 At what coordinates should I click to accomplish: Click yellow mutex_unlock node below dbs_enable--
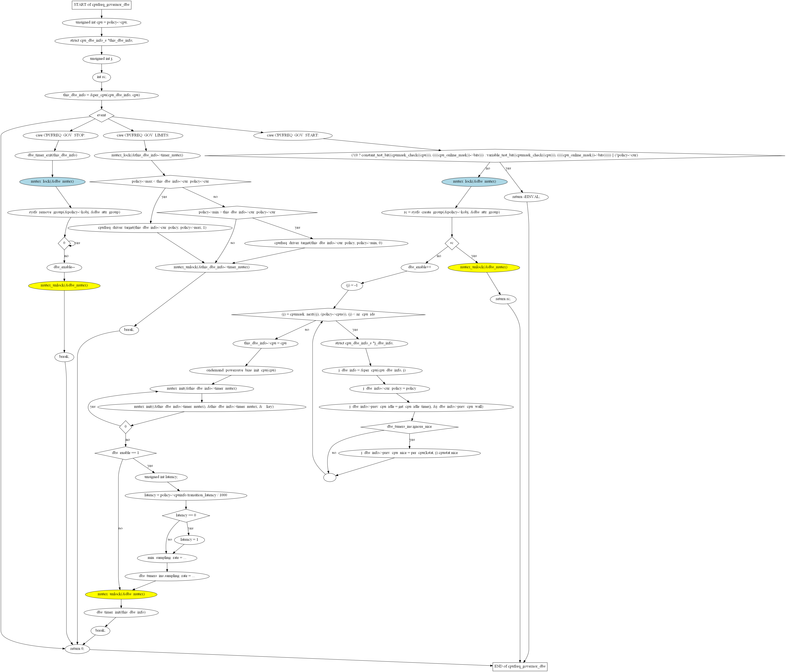tap(64, 286)
